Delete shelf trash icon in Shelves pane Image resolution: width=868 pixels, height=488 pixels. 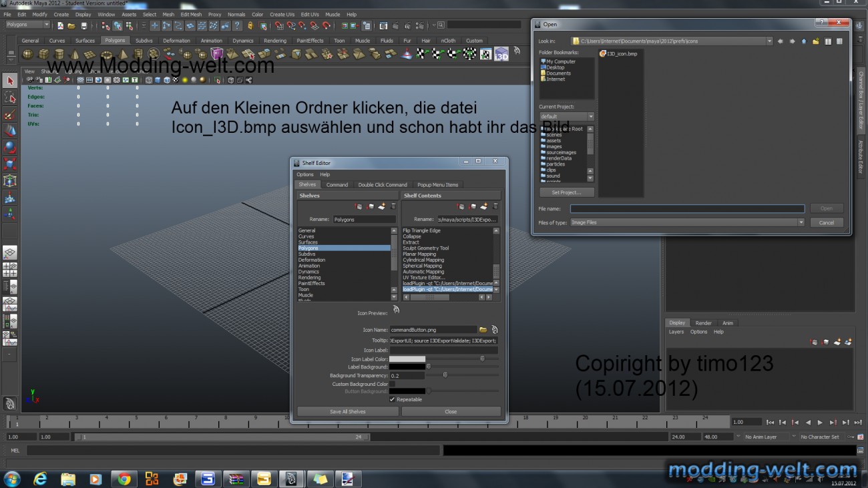tap(393, 206)
